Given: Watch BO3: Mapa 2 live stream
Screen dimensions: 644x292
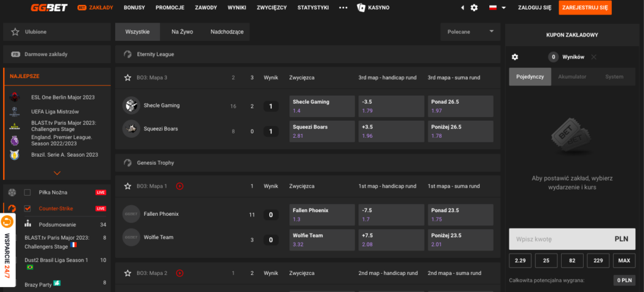Looking at the screenshot, I should 179,272.
